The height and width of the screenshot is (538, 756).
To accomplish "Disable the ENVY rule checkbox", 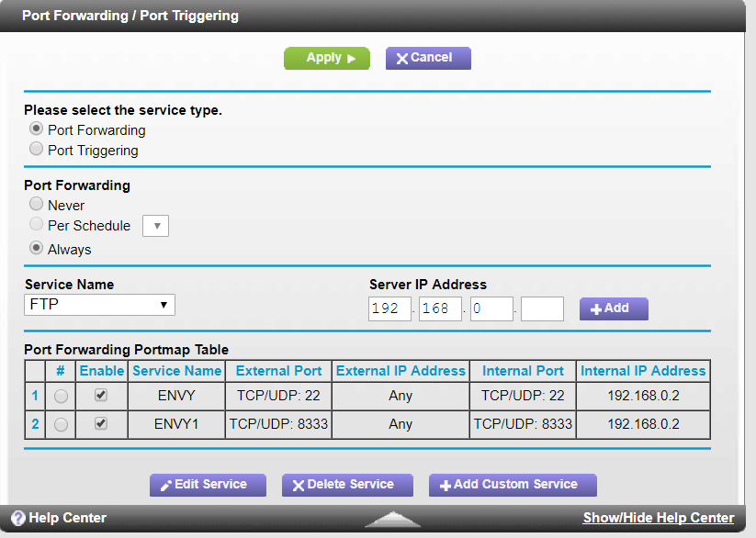I will tap(101, 395).
